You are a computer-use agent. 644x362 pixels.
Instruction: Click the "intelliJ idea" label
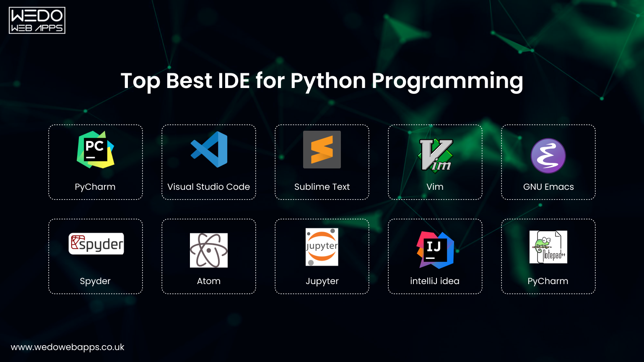[x=435, y=281]
